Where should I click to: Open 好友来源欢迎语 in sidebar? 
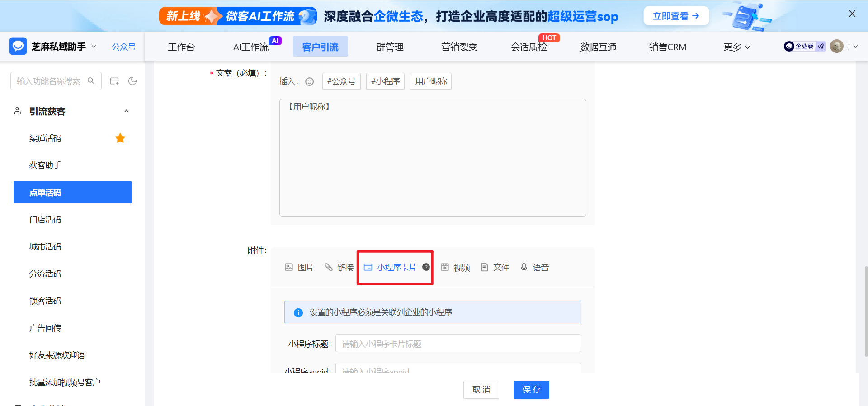57,355
